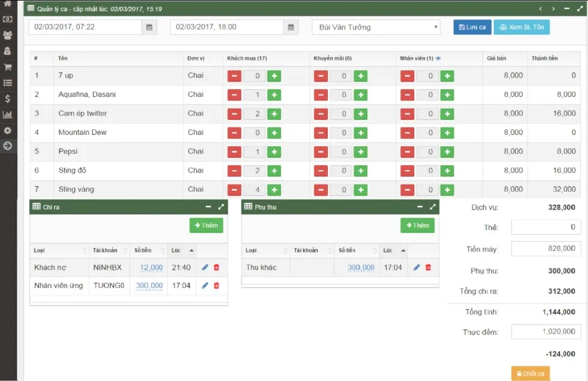Decrease Khách mua quantity for Sting vàng
Viewport: 588px width, 381px height.
point(234,190)
